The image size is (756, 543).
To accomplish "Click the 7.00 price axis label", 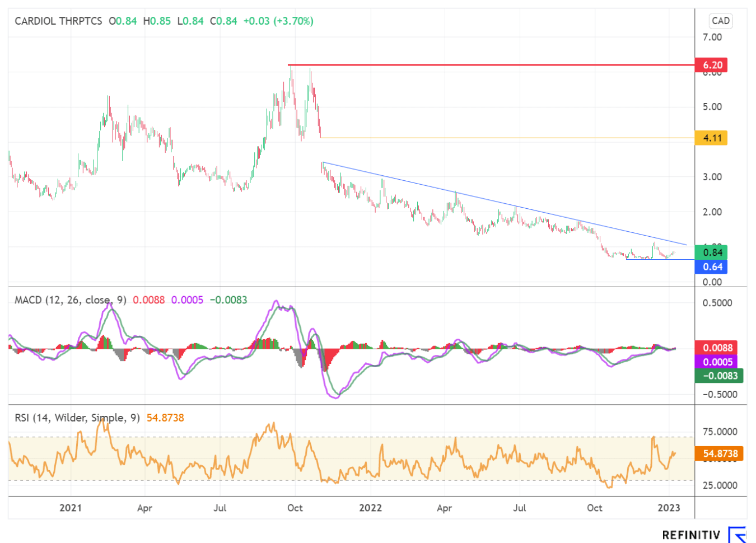I will click(x=712, y=38).
